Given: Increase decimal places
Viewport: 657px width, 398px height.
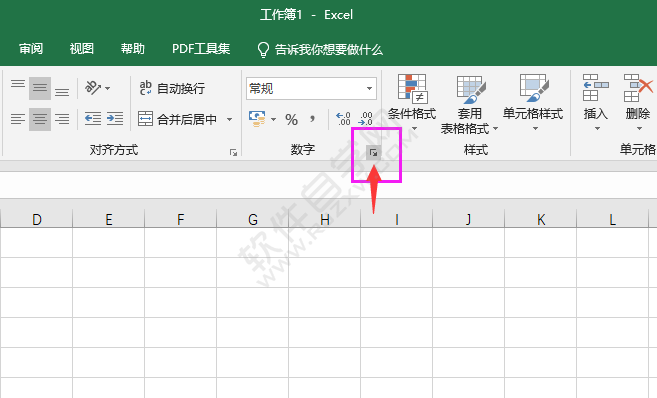Looking at the screenshot, I should pyautogui.click(x=343, y=119).
